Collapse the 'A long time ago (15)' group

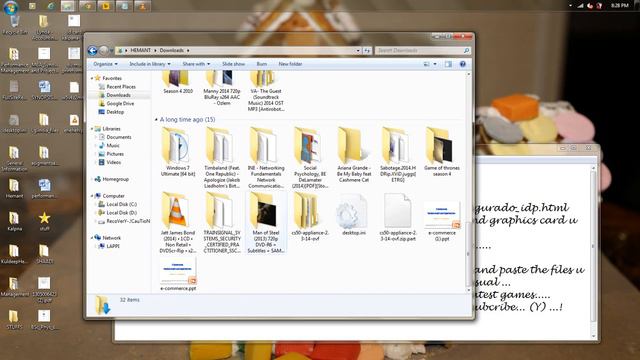(156, 120)
